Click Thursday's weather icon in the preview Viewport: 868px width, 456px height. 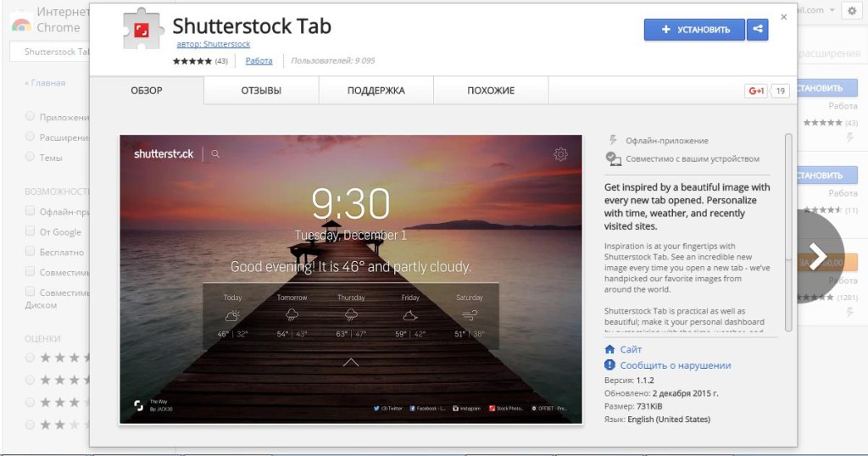click(351, 316)
